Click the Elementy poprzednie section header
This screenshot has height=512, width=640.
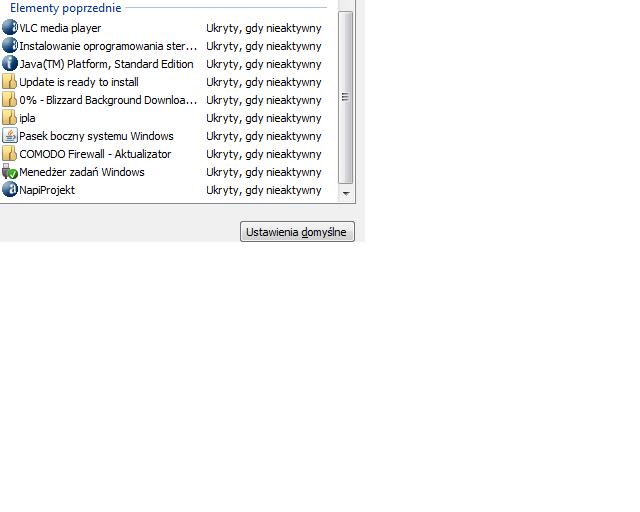click(x=66, y=8)
